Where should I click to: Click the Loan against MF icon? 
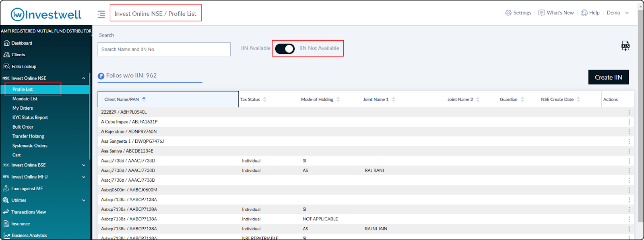coord(6,189)
